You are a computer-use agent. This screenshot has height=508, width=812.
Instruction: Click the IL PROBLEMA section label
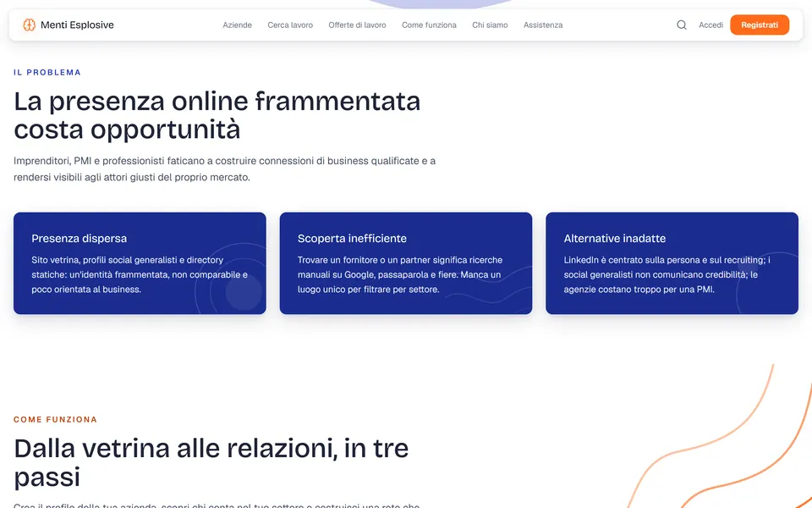[47, 73]
